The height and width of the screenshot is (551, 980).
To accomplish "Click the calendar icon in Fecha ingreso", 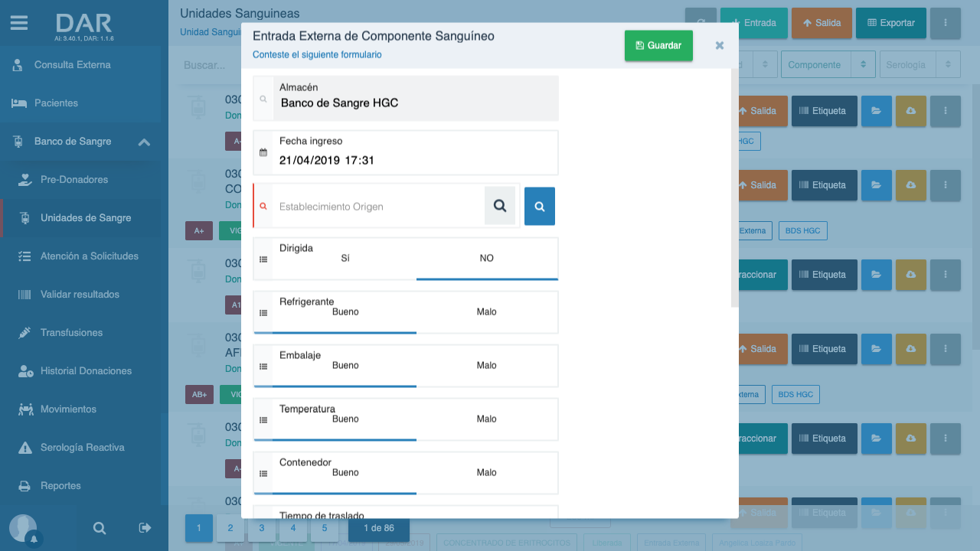I will 263,152.
